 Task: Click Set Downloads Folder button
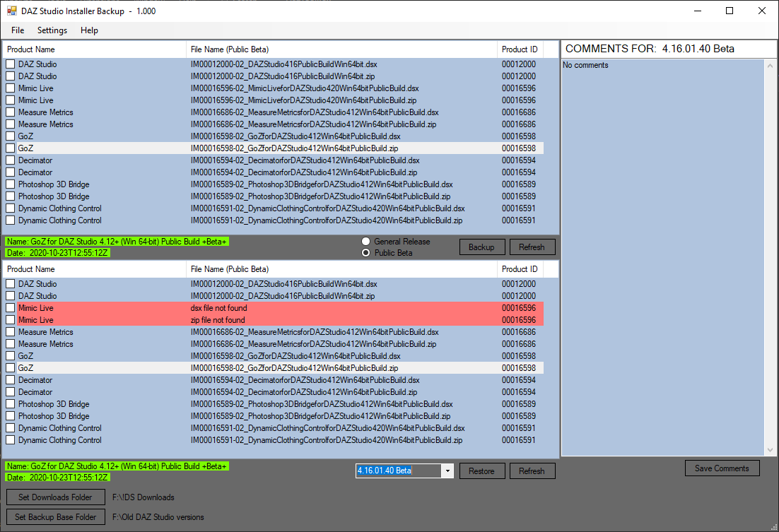[x=55, y=497]
